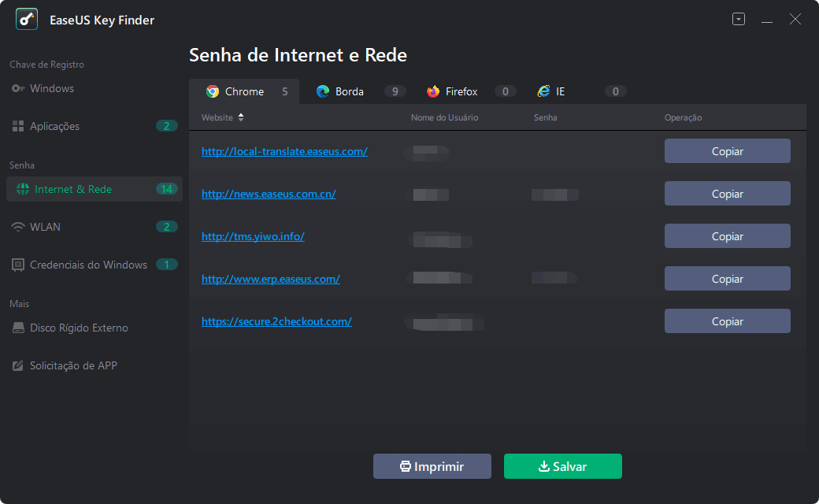Click the Aplicações grid icon
Viewport: 819px width, 504px height.
pyautogui.click(x=18, y=126)
